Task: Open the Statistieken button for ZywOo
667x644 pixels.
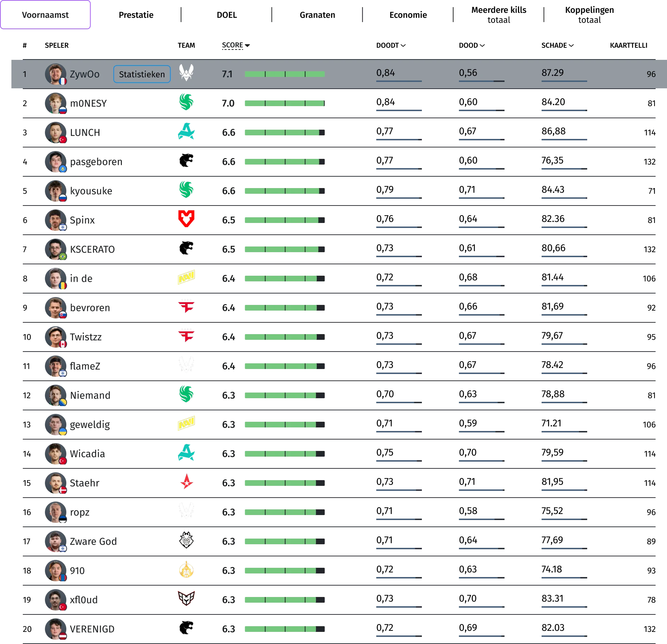Action: pos(142,74)
